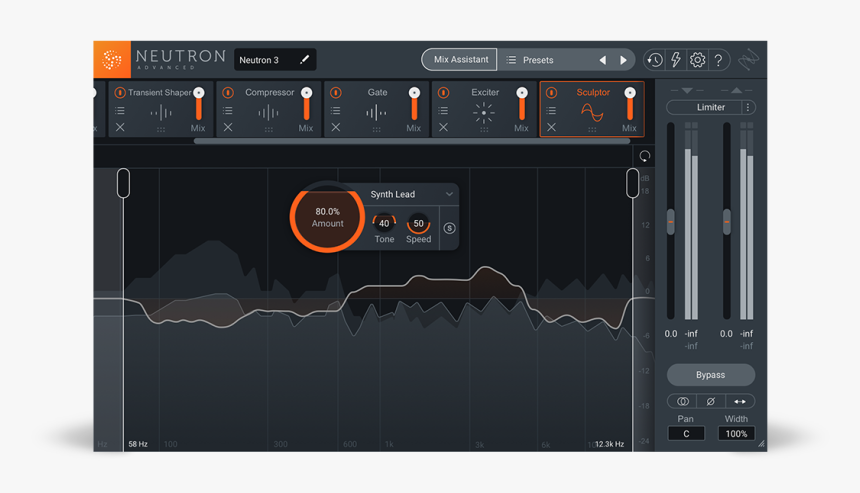This screenshot has width=860, height=493.
Task: Click the module chain horizontal scrollbar
Action: tap(411, 141)
